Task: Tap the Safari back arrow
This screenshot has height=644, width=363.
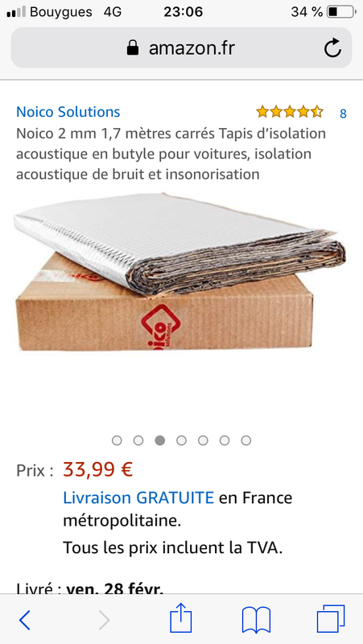Action: (25, 620)
